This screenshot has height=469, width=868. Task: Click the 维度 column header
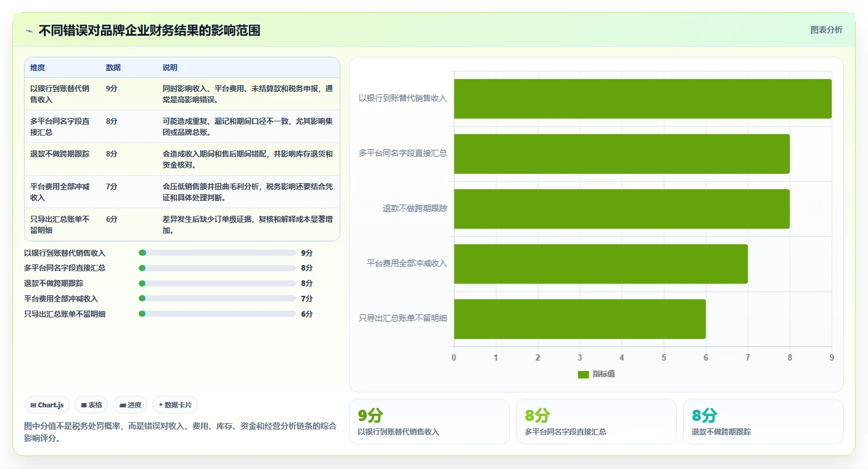pos(38,67)
